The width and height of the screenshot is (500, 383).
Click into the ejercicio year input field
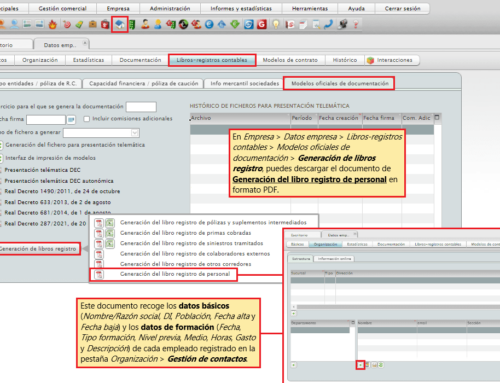tap(141, 107)
